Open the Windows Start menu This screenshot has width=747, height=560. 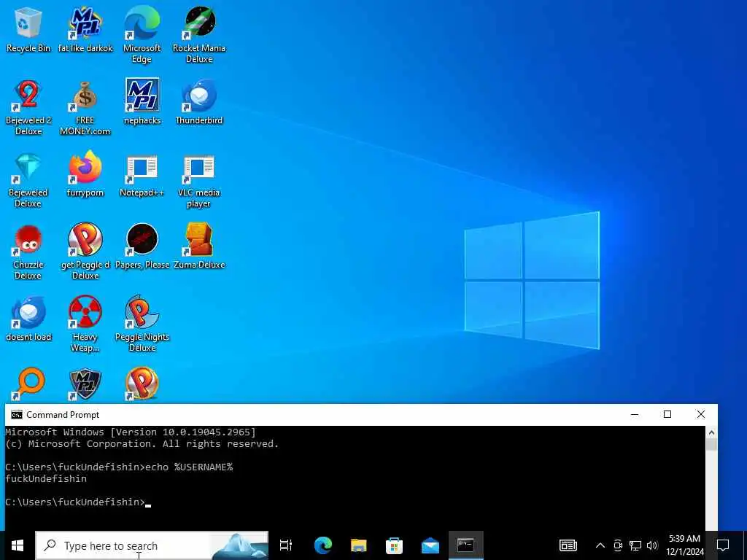tap(18, 545)
